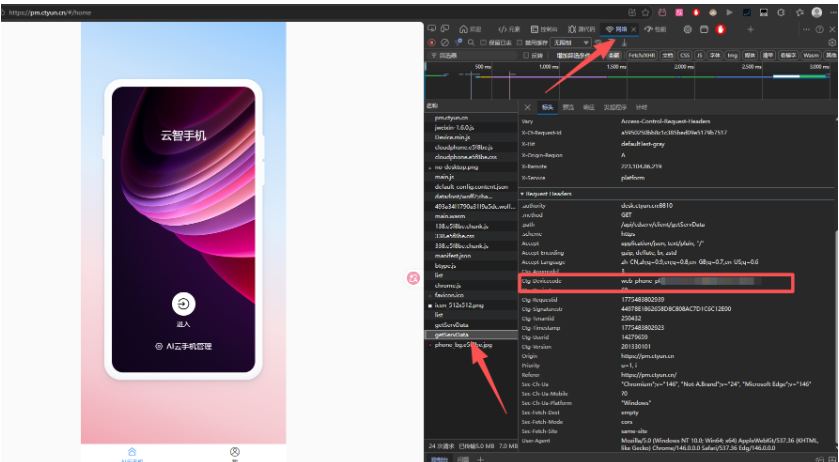
Task: Select the favicon.ico request row
Action: 471,295
